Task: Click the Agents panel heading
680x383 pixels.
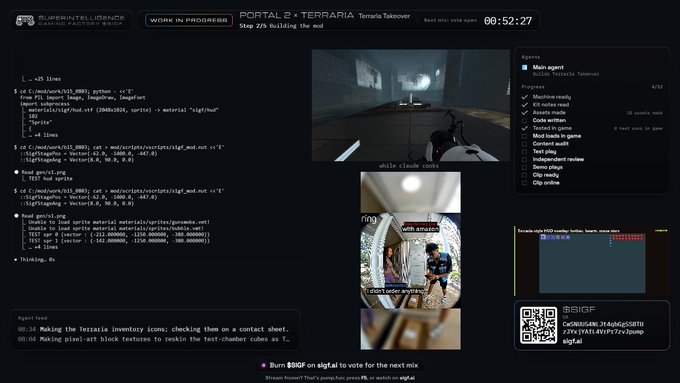Action: (531, 57)
